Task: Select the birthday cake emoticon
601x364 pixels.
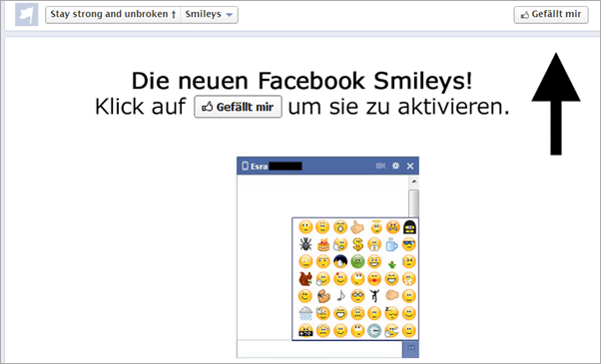Action: (323, 244)
